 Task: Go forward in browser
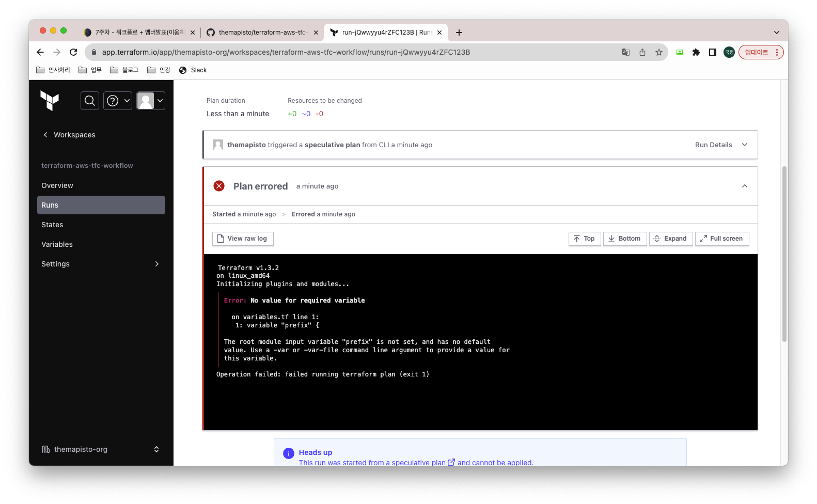click(57, 52)
